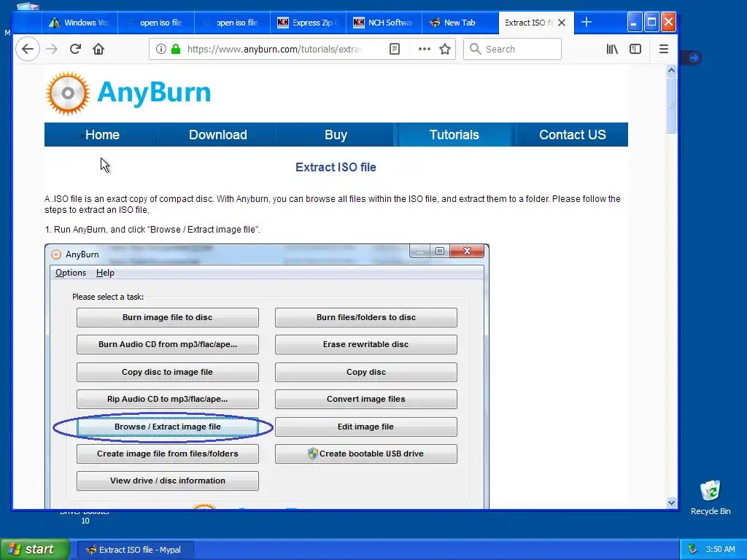The height and width of the screenshot is (560, 747).
Task: Open the Windows start menu
Action: pos(35,550)
